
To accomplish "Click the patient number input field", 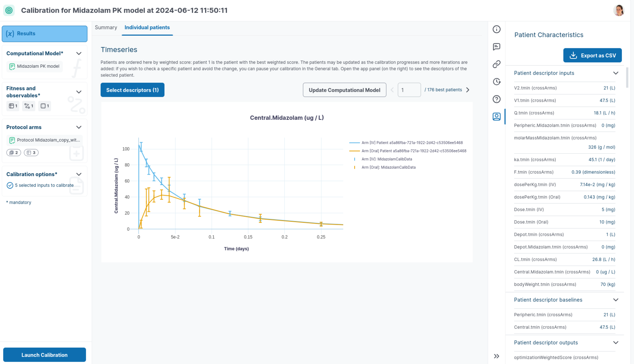I will click(409, 90).
